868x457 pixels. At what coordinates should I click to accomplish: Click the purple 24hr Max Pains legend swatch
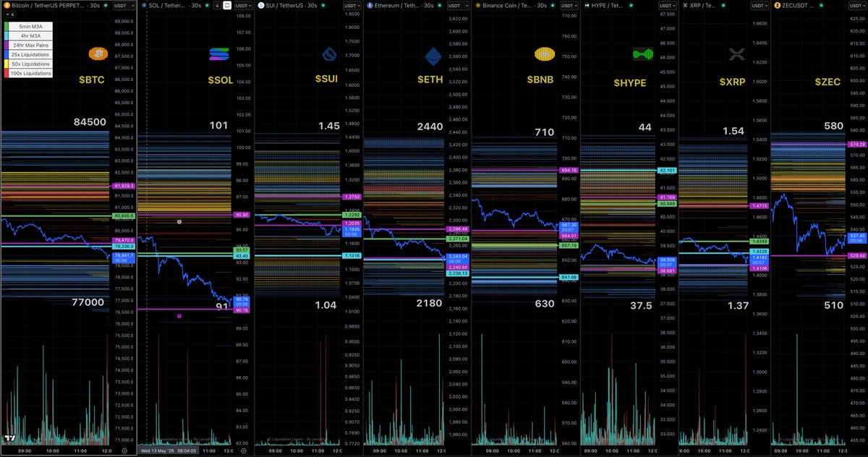[x=7, y=45]
